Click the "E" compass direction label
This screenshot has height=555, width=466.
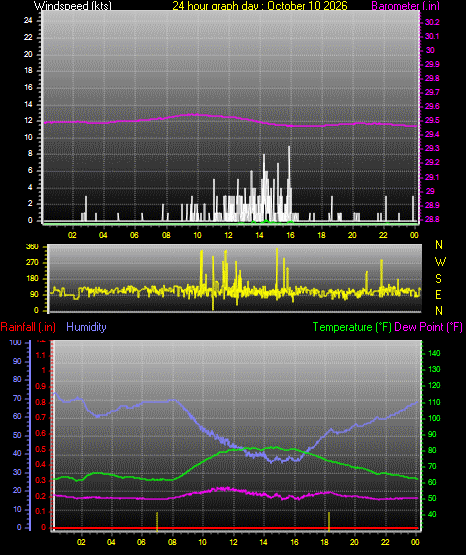tap(438, 295)
